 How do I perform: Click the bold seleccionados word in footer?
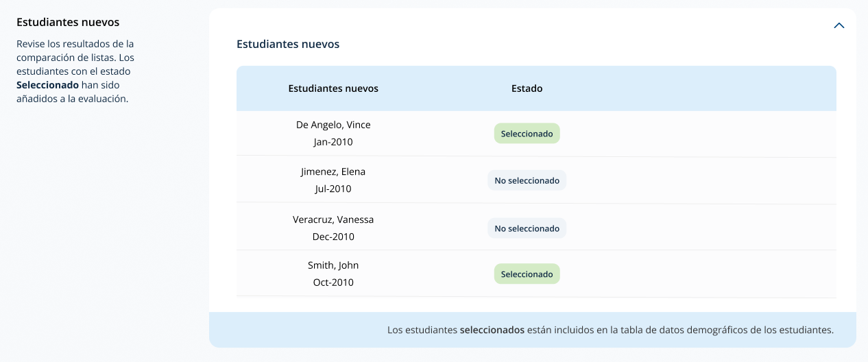[x=492, y=330]
